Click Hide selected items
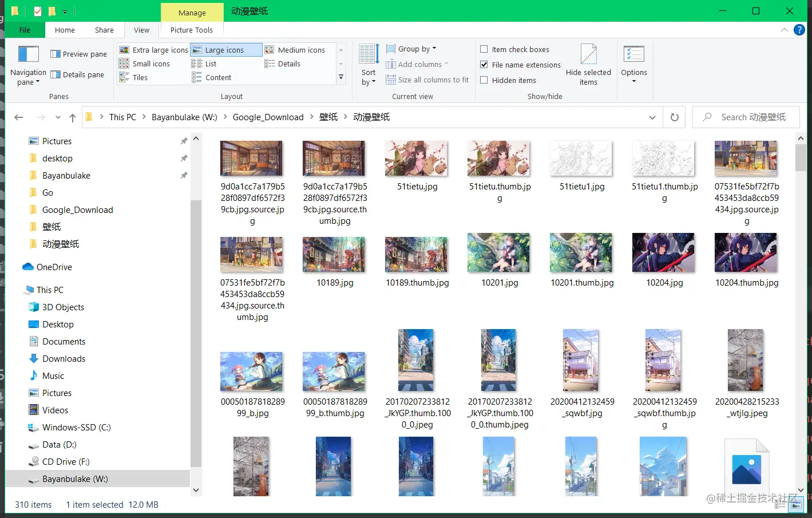This screenshot has height=518, width=812. point(588,65)
